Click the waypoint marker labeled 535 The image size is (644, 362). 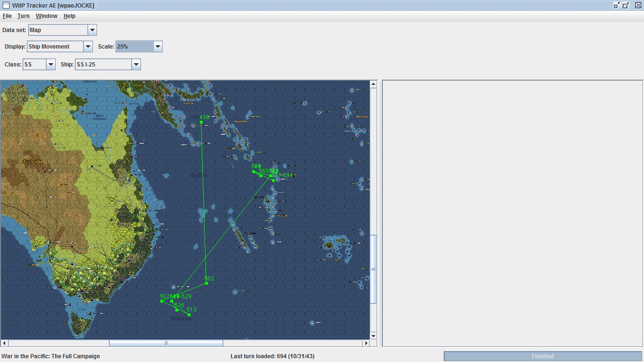click(x=177, y=310)
